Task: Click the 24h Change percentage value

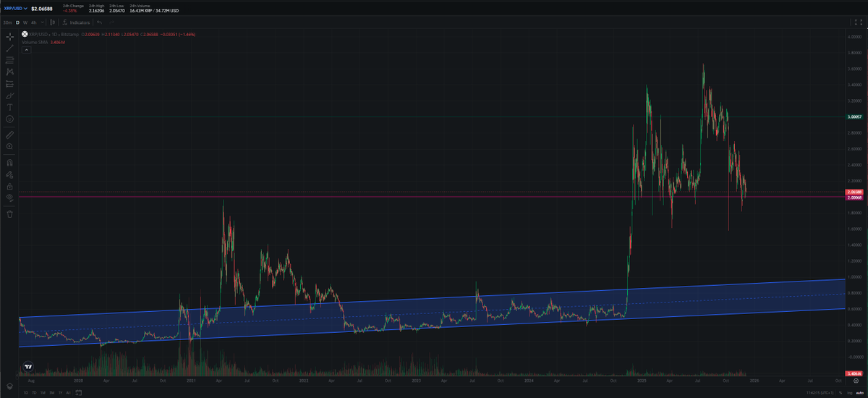Action: tap(69, 11)
